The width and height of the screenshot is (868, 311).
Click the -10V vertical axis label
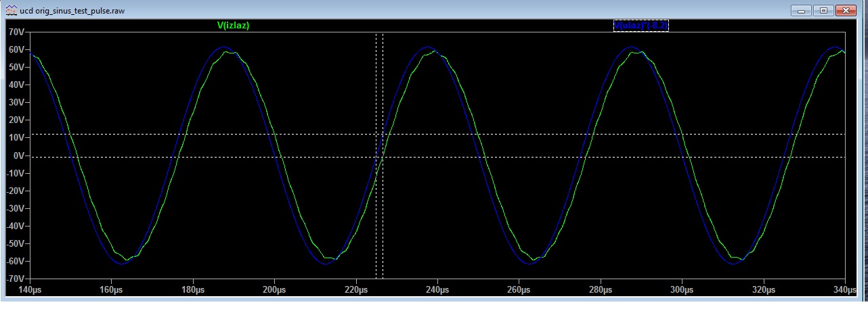[15, 173]
